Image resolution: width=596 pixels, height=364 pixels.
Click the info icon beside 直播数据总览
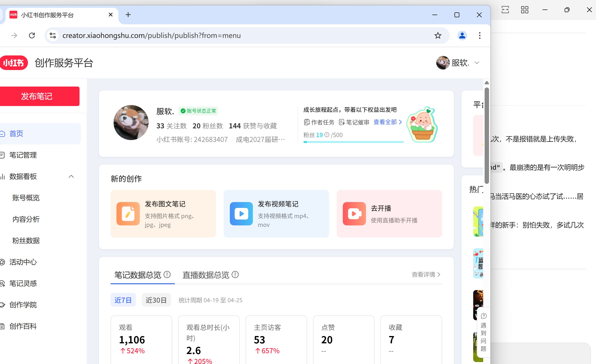pos(235,275)
